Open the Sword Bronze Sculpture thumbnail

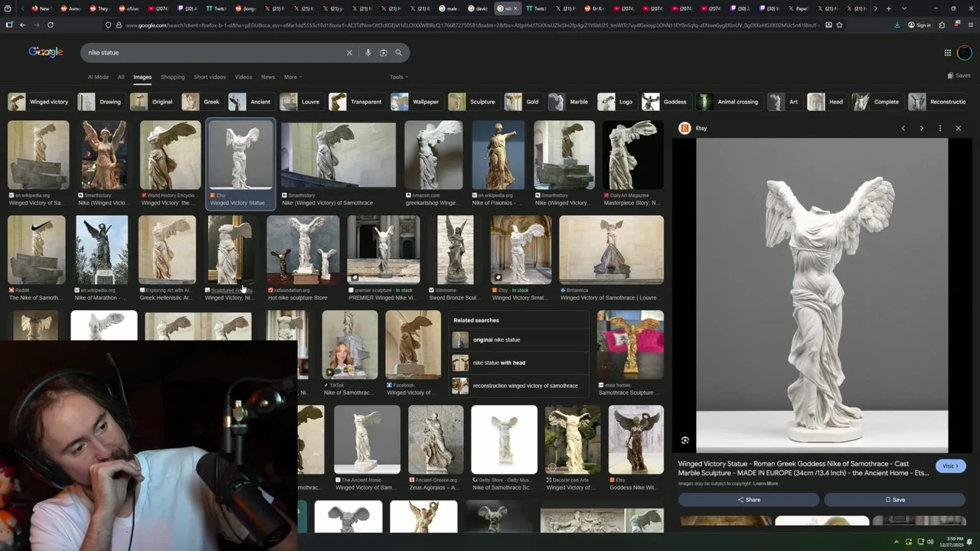click(x=455, y=249)
